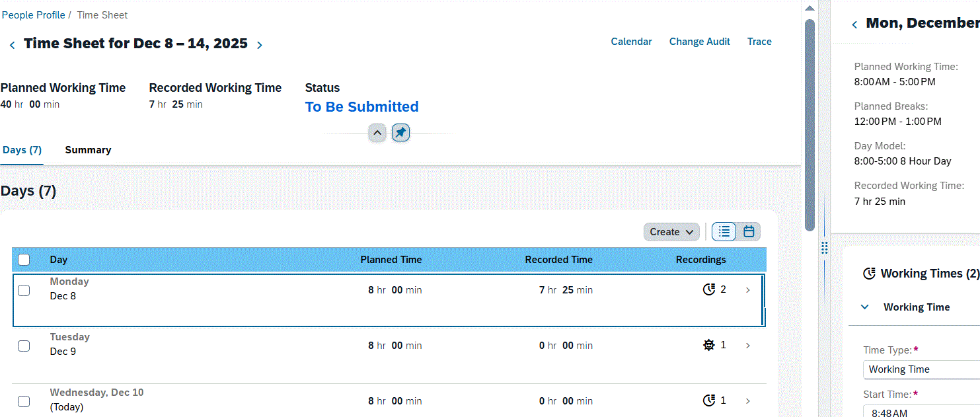Go to previous week time sheet

tap(12, 45)
